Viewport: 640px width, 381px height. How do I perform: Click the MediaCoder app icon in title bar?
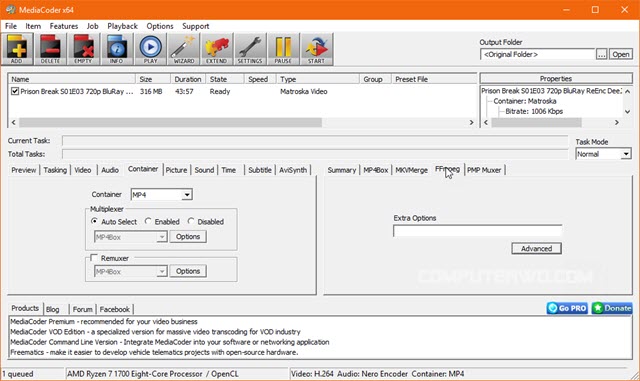click(x=10, y=9)
